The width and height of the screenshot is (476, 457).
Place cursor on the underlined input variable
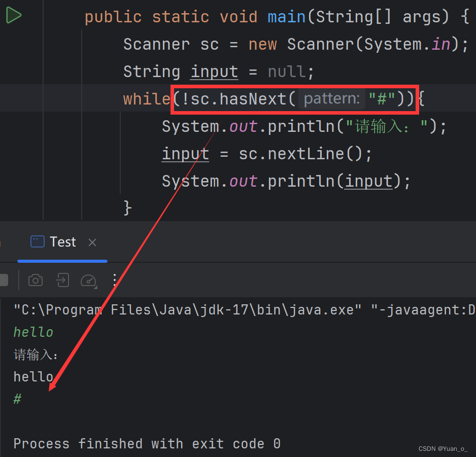tap(214, 71)
